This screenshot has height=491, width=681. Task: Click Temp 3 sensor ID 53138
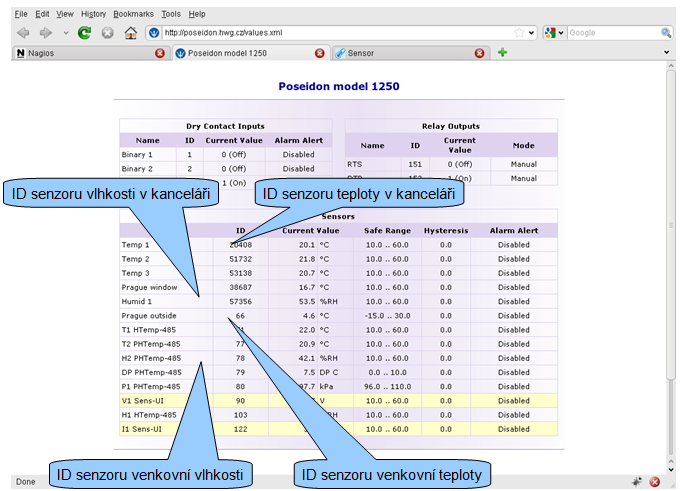(241, 273)
